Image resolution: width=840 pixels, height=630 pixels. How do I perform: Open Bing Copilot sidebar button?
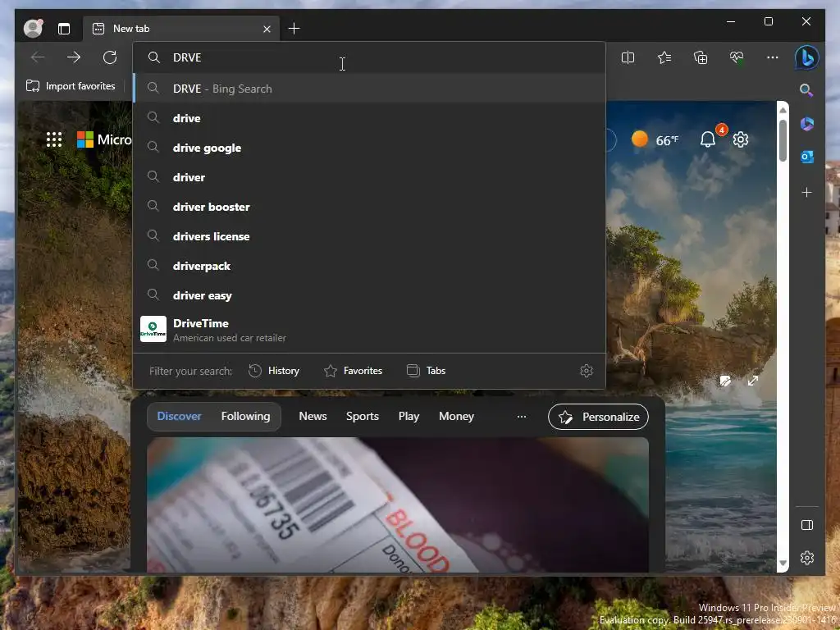coord(807,57)
